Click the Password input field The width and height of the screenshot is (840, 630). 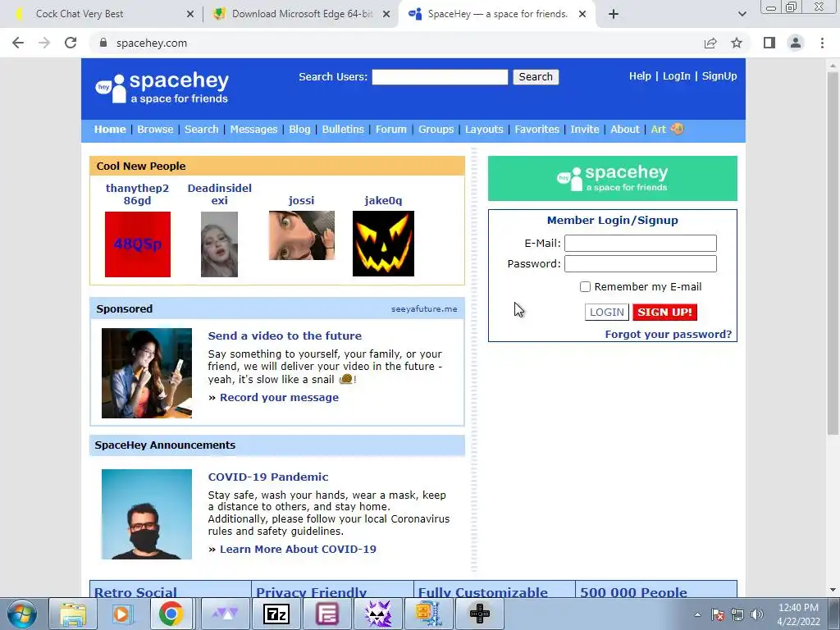pos(640,263)
